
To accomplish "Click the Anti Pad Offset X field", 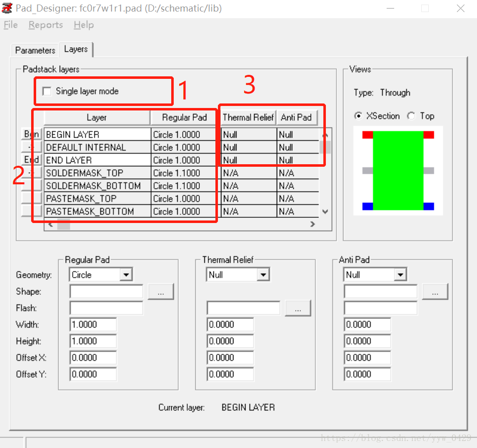I will pos(368,358).
